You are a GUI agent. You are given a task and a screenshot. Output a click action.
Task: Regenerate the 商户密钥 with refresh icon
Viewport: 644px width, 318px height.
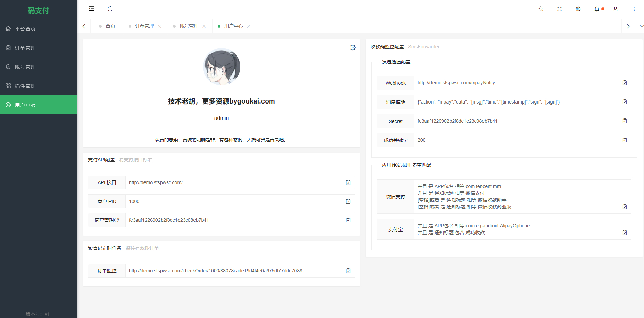(117, 220)
